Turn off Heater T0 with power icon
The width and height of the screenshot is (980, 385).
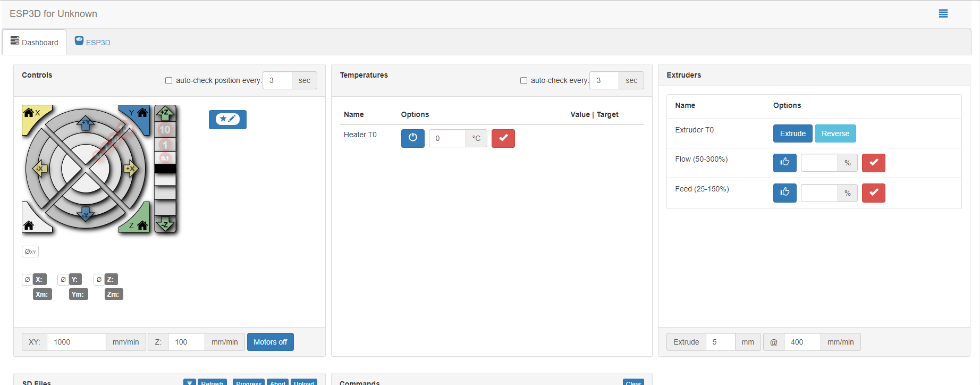[412, 138]
